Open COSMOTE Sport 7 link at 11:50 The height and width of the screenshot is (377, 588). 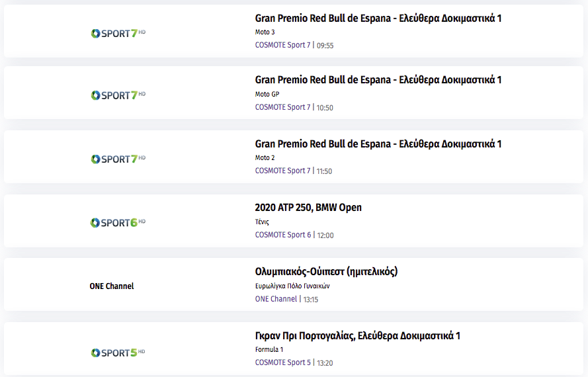(282, 171)
